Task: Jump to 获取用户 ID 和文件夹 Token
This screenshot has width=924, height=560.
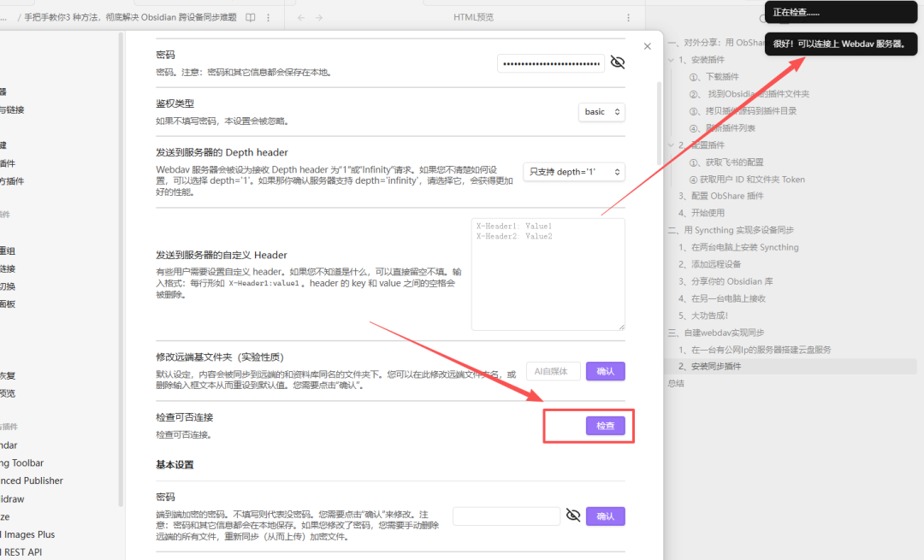Action: click(x=747, y=180)
